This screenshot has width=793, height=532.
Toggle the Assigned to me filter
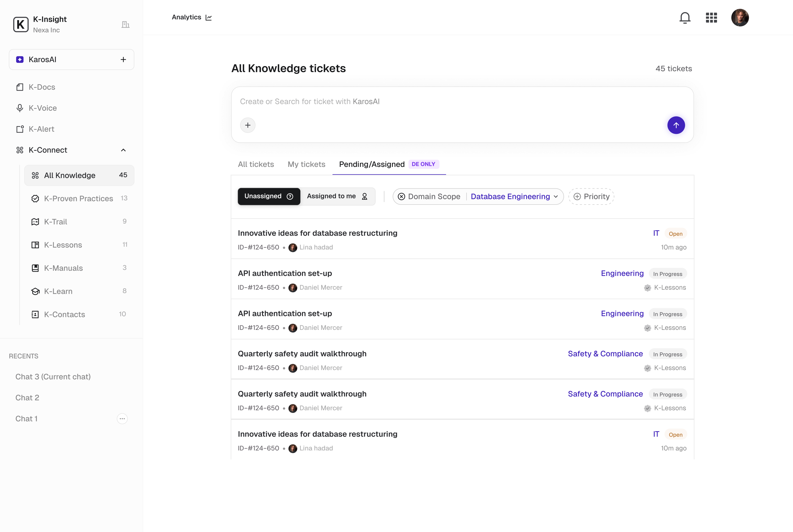337,196
